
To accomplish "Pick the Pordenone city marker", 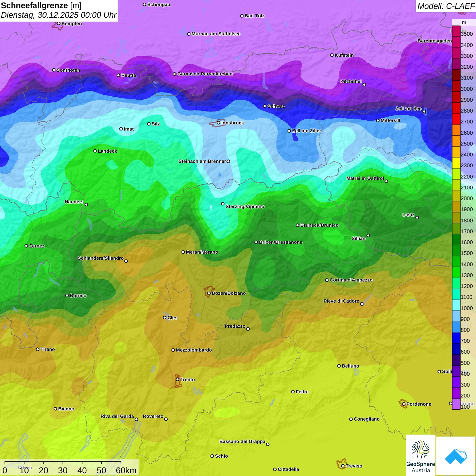I will click(x=404, y=404).
